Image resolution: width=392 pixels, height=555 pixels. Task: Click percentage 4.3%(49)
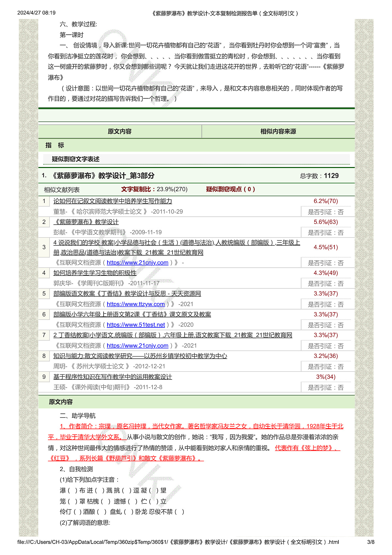coord(326,273)
